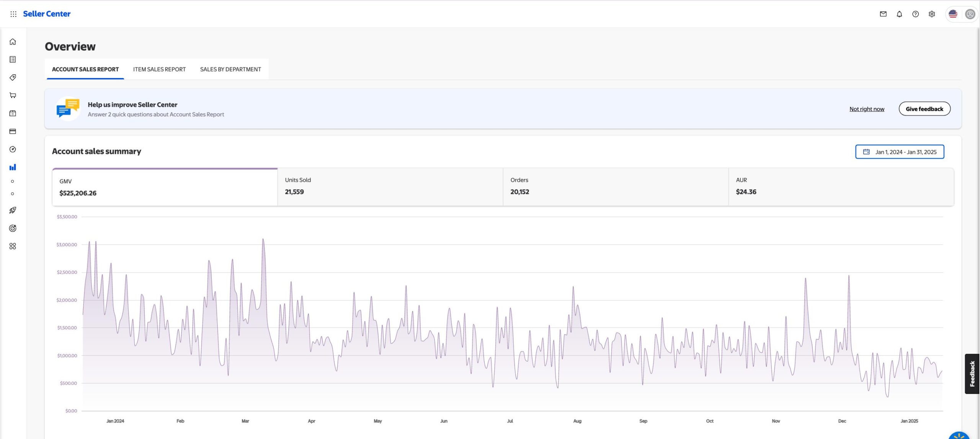Open the help question mark icon
Viewport: 980px width, 439px height.
[915, 14]
